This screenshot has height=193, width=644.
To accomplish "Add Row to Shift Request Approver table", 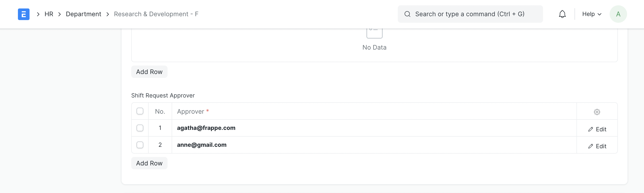I will (149, 163).
